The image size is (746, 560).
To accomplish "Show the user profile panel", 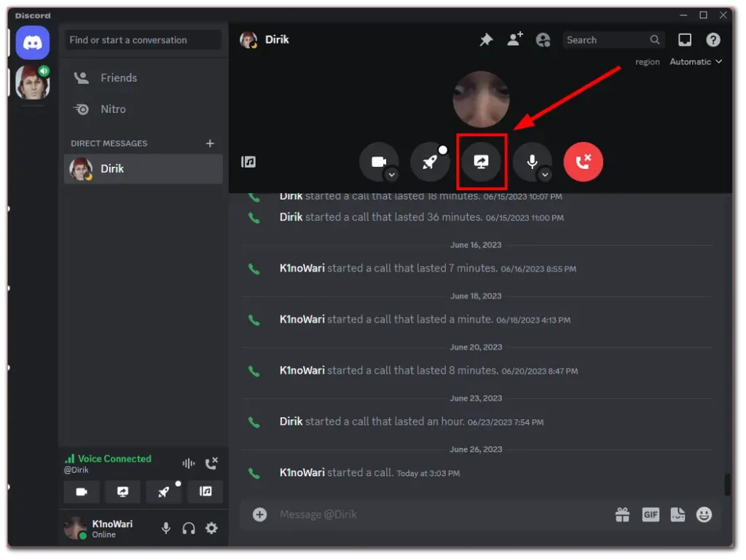I will point(543,40).
